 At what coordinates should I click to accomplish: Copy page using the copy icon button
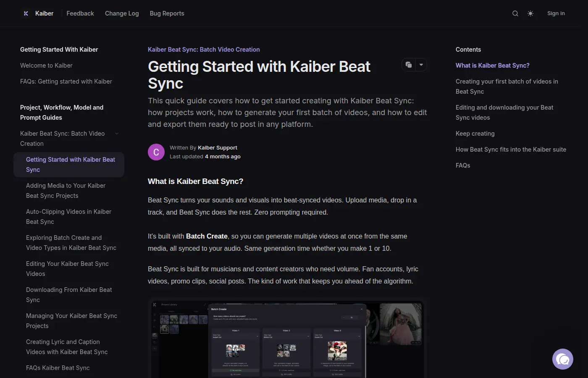click(x=409, y=65)
